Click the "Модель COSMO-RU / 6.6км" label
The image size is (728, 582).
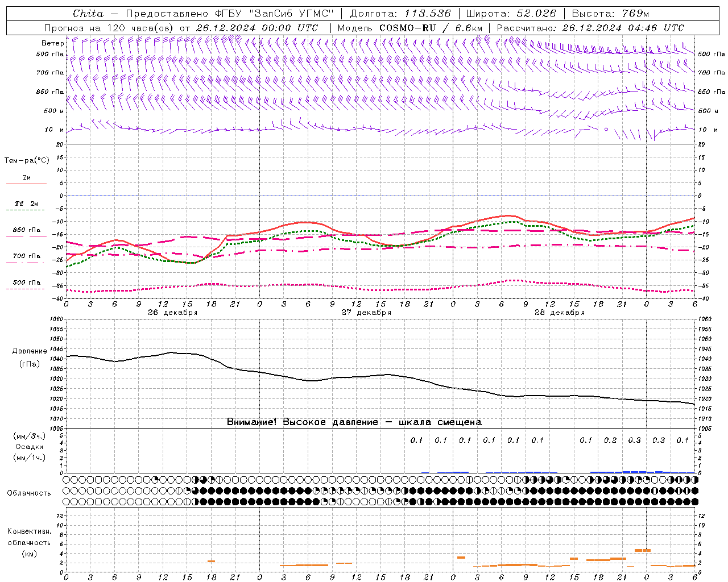tap(410, 28)
